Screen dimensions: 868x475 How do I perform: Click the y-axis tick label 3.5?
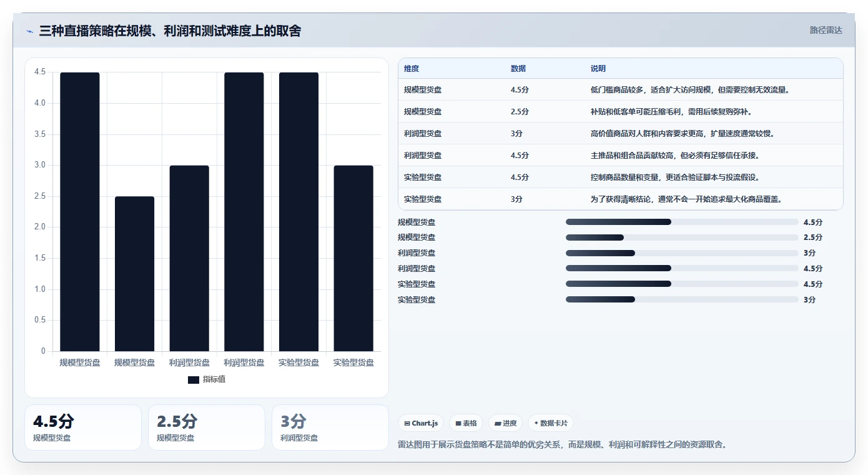(x=40, y=134)
